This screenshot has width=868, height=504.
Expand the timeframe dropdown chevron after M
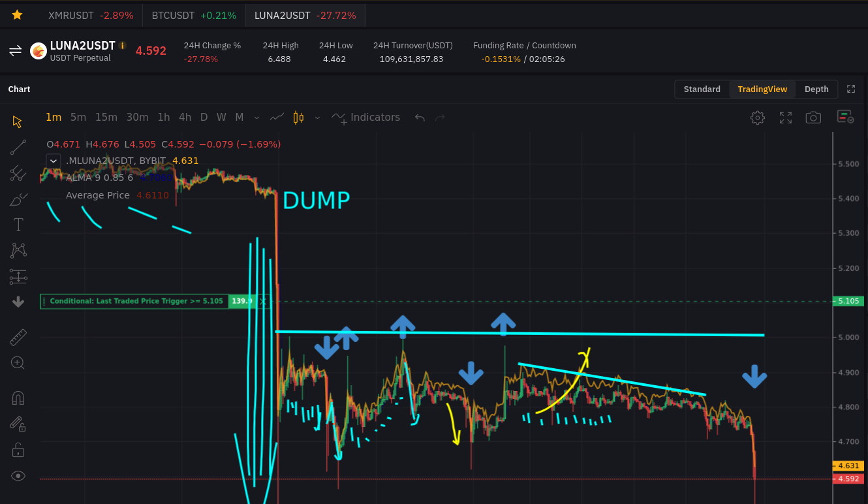point(256,118)
